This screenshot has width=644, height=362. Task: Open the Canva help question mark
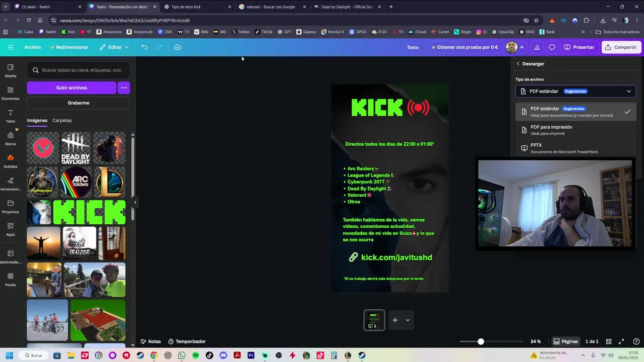636,341
